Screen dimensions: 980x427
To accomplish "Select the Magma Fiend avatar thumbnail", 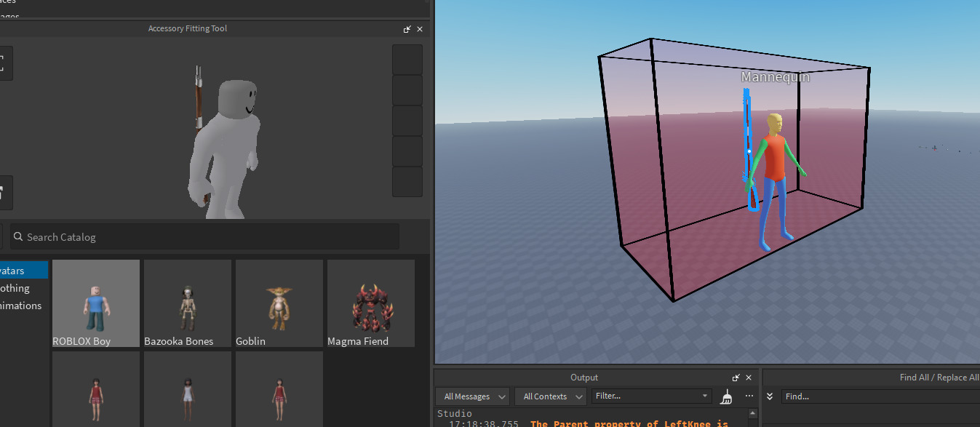I will 370,303.
